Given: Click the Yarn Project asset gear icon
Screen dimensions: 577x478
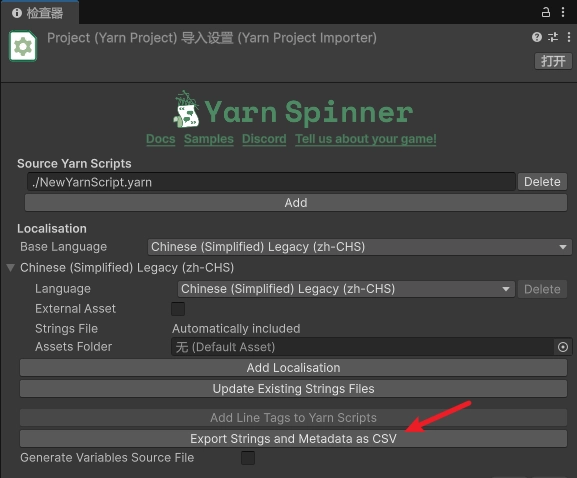Looking at the screenshot, I should (23, 46).
